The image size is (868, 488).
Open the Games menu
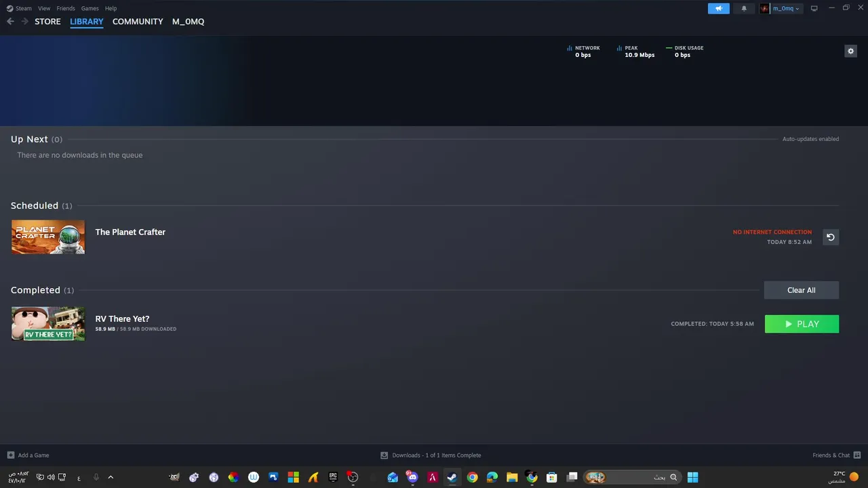tap(90, 8)
